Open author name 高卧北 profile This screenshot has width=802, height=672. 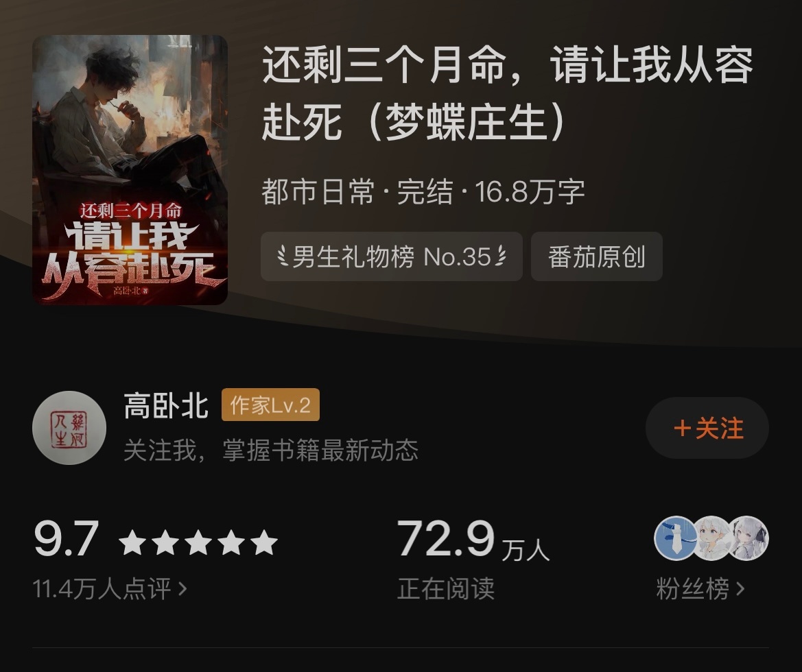[166, 406]
